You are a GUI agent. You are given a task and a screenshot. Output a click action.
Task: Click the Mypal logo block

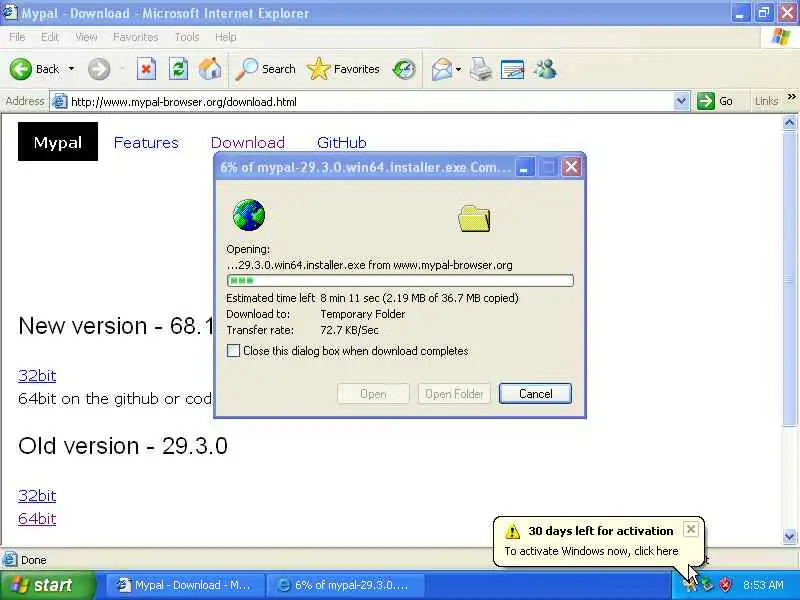(x=58, y=141)
